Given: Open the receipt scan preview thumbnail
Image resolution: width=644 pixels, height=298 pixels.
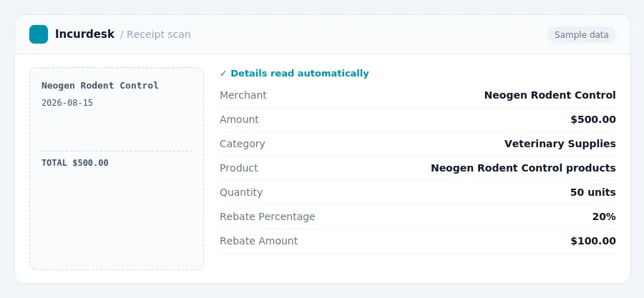Looking at the screenshot, I should coord(117,169).
